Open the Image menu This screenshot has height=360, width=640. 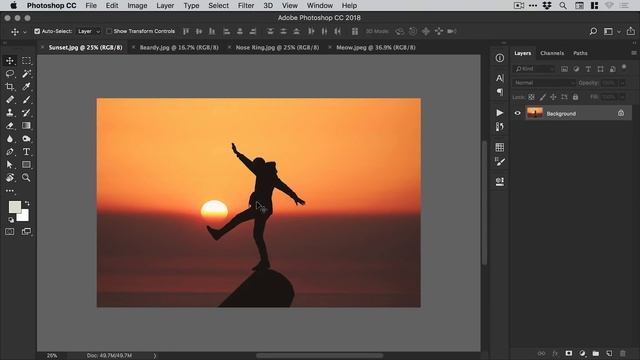(x=137, y=6)
